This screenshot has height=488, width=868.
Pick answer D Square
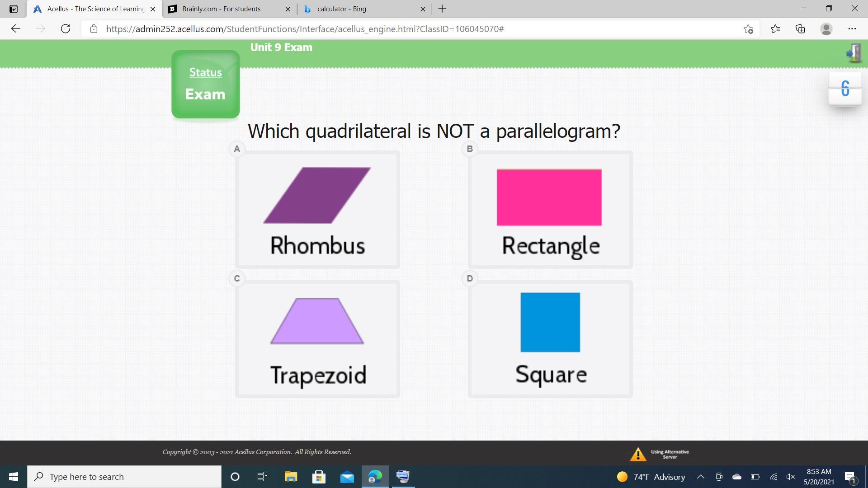pos(550,339)
